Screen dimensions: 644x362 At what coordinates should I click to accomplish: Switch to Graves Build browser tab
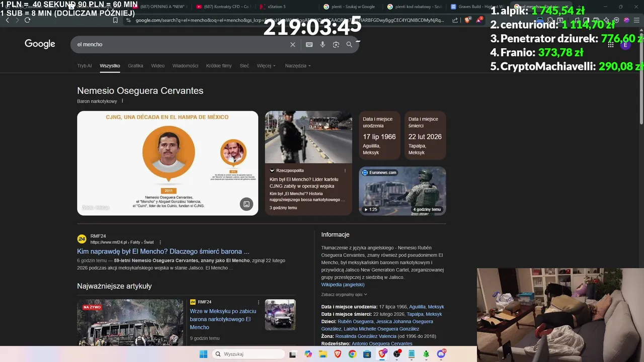click(477, 7)
